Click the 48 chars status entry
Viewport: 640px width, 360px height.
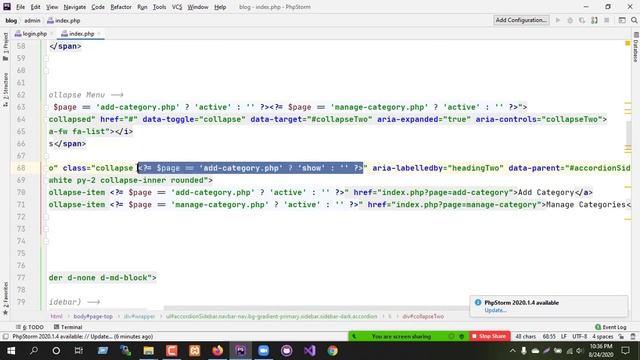[525, 337]
